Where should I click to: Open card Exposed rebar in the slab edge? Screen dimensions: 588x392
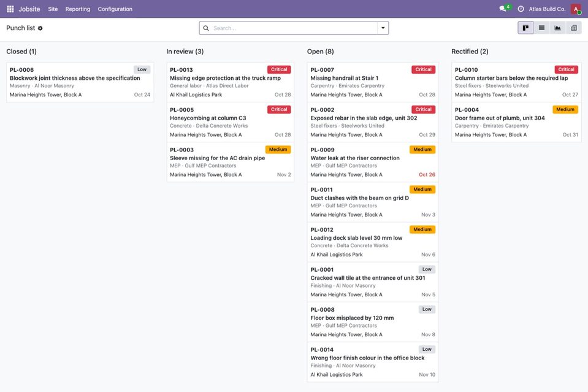coord(373,122)
